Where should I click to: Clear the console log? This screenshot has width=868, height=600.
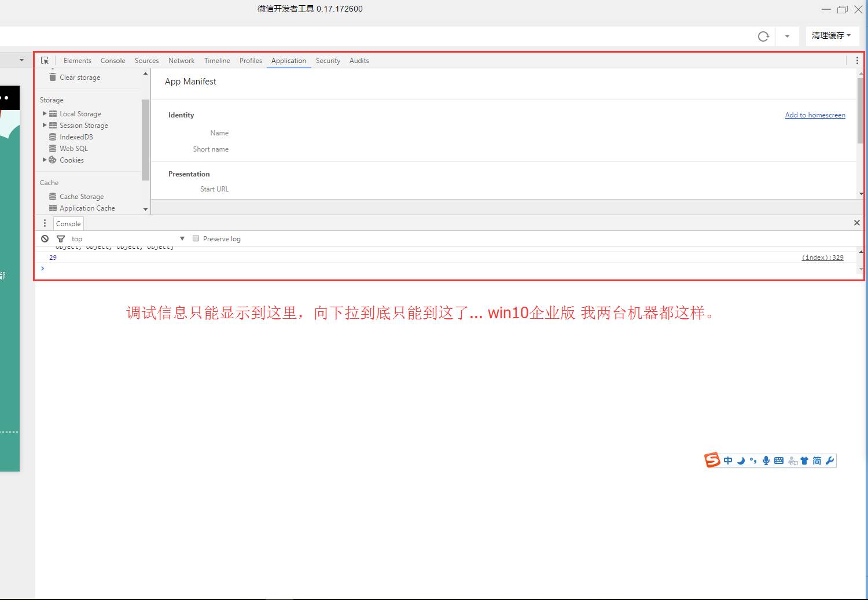point(45,238)
